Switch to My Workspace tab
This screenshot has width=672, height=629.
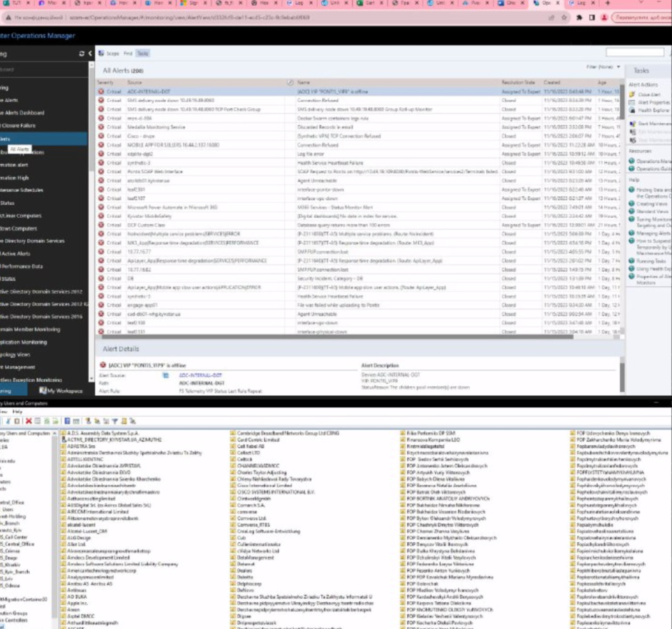[61, 391]
